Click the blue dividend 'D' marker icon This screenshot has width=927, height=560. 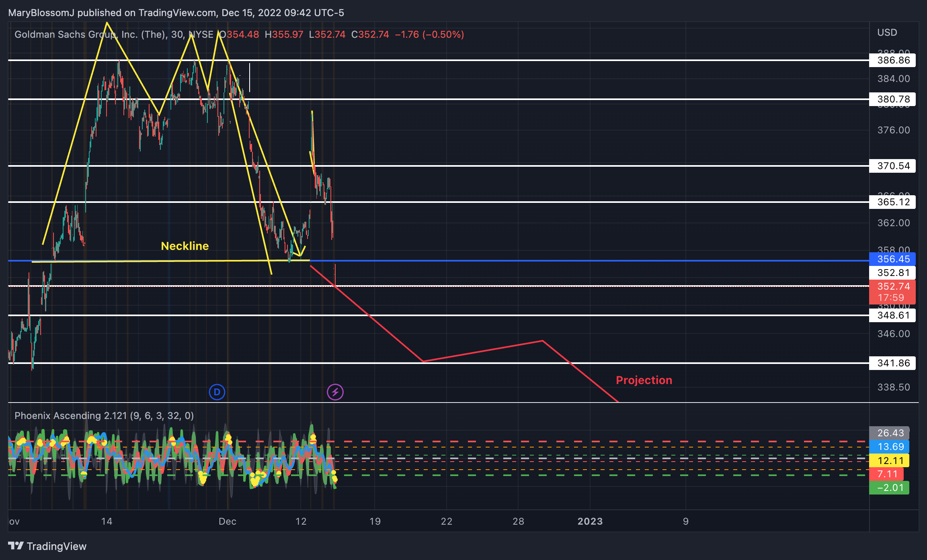tap(217, 392)
